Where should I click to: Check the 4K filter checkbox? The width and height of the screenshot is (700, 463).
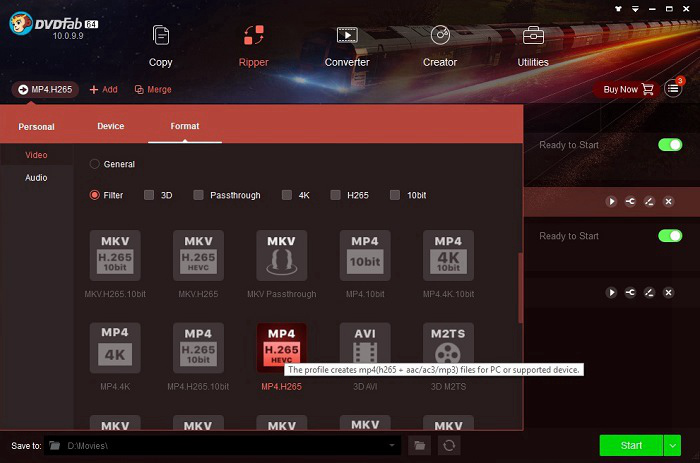(x=287, y=195)
